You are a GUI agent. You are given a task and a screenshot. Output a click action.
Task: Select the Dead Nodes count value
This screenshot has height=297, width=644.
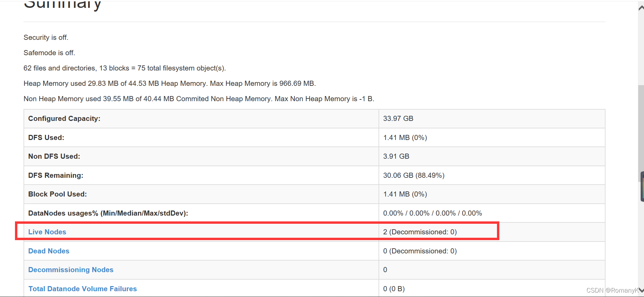tap(420, 251)
